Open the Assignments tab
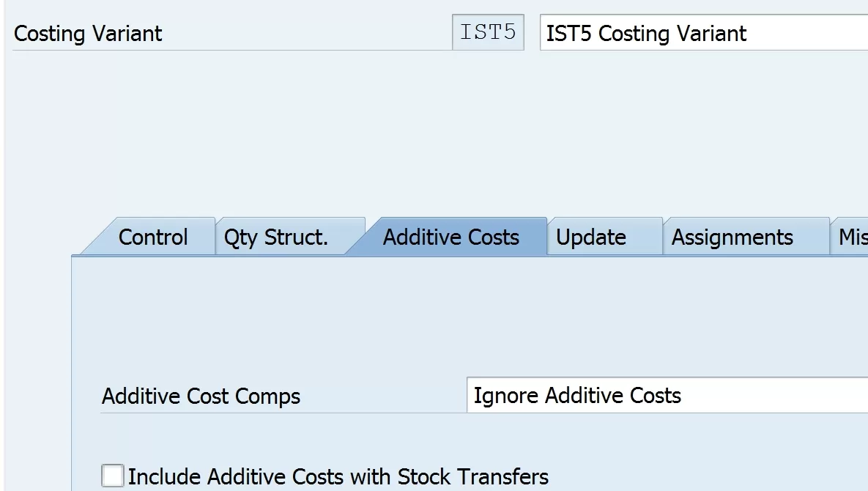The width and height of the screenshot is (868, 491). point(732,237)
